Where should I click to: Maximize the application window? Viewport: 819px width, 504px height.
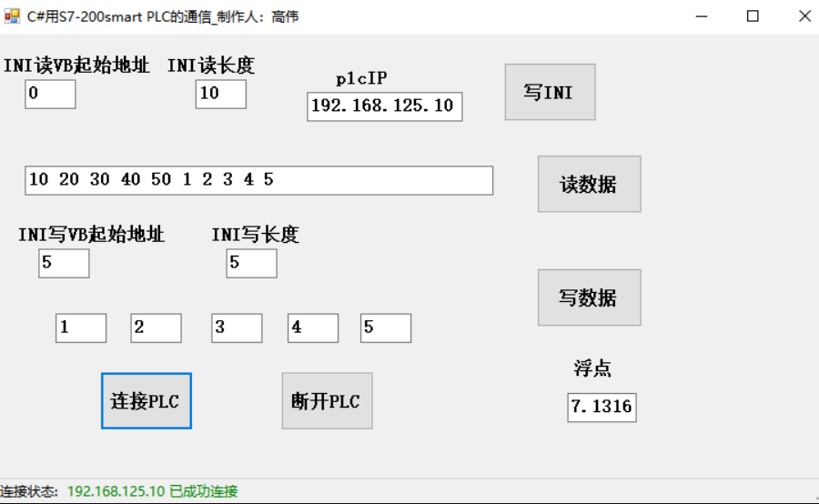[x=753, y=16]
